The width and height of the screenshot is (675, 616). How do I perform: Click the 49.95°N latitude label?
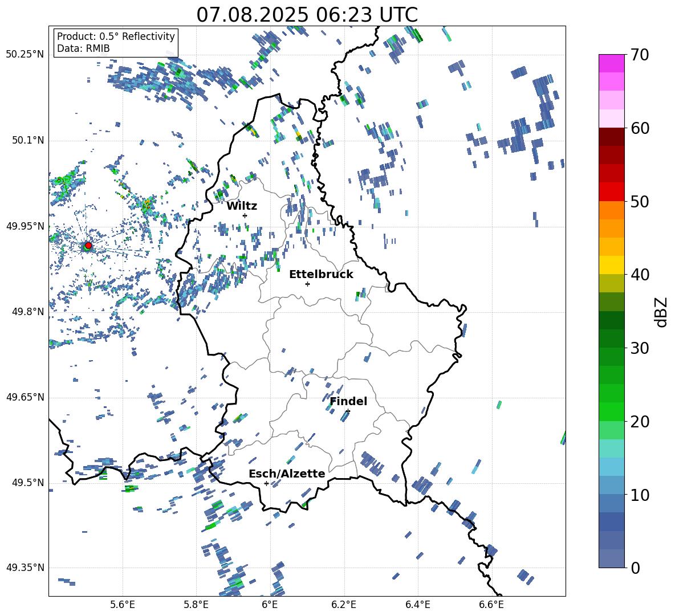25,226
